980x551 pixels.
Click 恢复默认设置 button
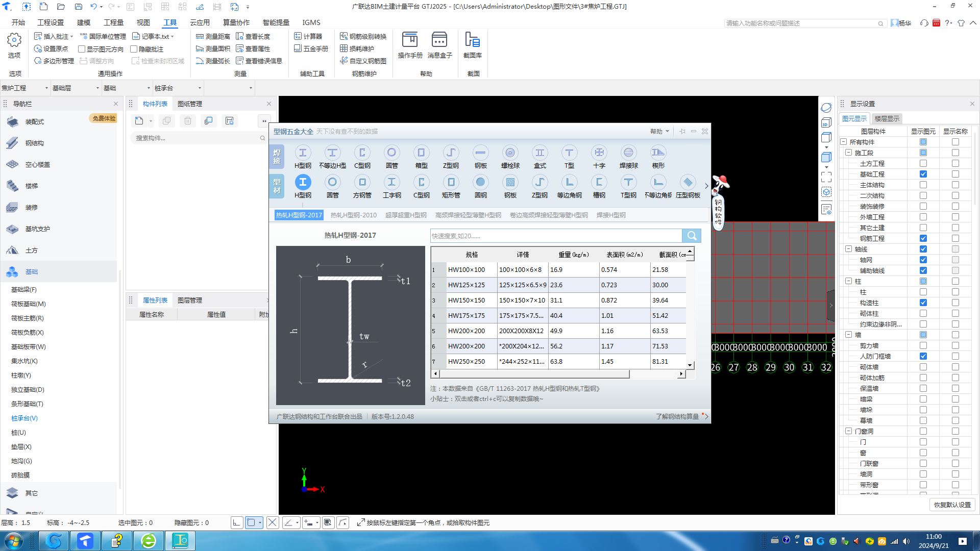[952, 505]
